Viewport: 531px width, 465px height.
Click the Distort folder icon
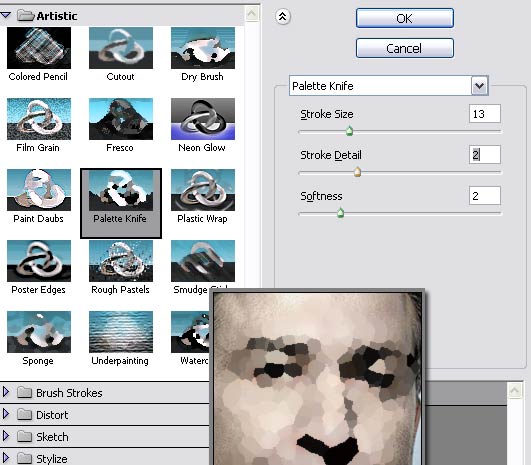[24, 414]
